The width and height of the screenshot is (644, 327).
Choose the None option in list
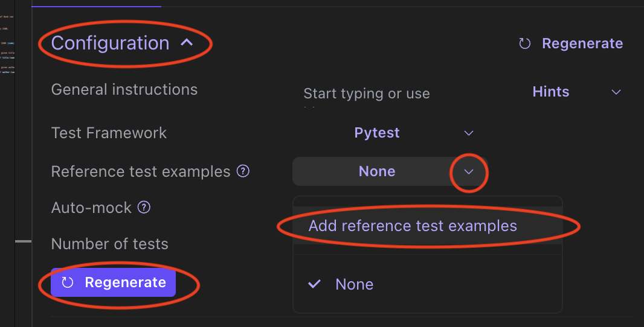pos(427,284)
